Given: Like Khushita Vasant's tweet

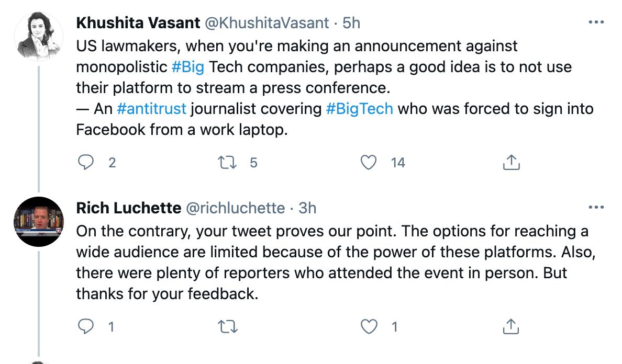Looking at the screenshot, I should [x=369, y=163].
